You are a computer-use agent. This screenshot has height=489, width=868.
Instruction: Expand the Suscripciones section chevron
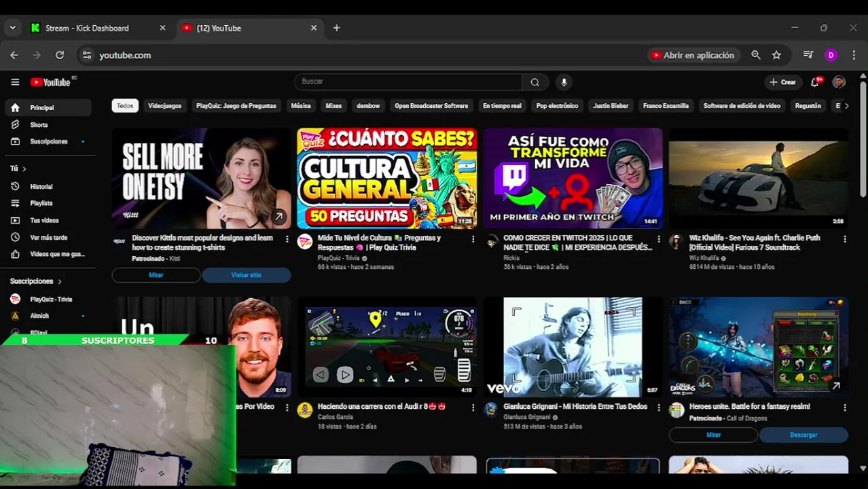click(x=59, y=281)
